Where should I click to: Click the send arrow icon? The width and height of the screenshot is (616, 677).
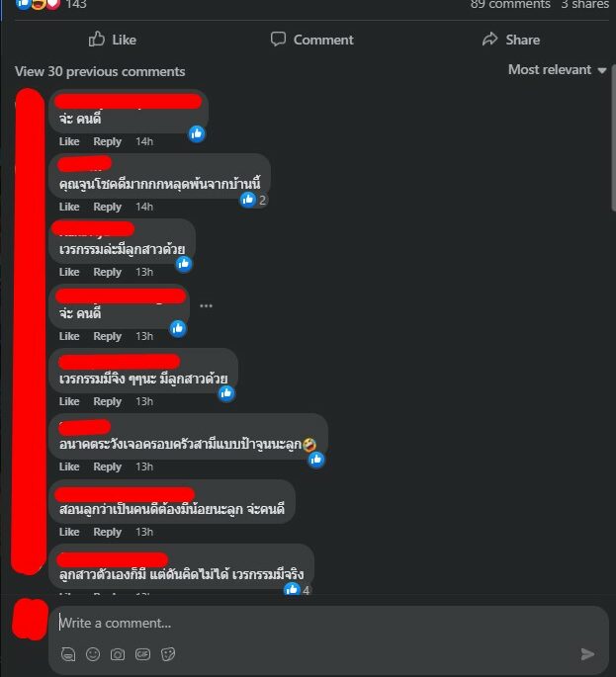pyautogui.click(x=587, y=654)
